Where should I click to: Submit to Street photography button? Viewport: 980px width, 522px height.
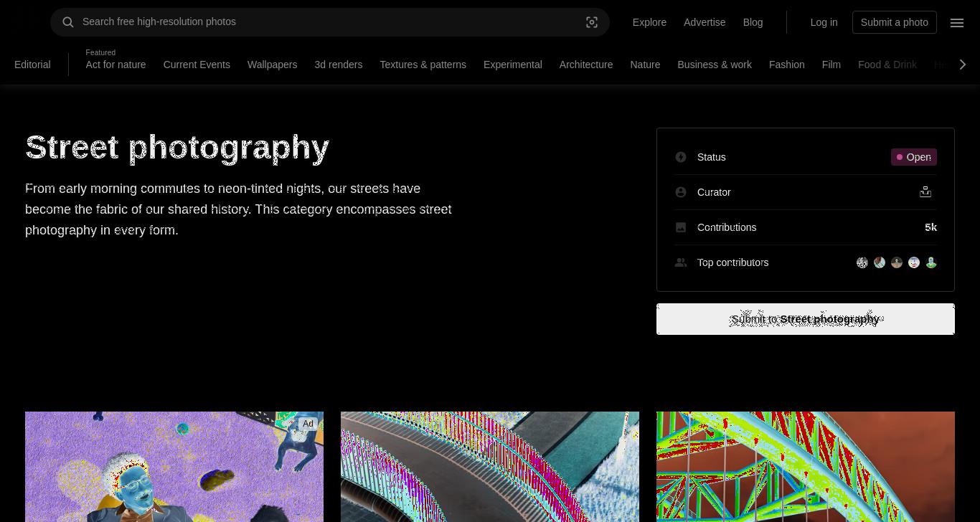click(806, 319)
